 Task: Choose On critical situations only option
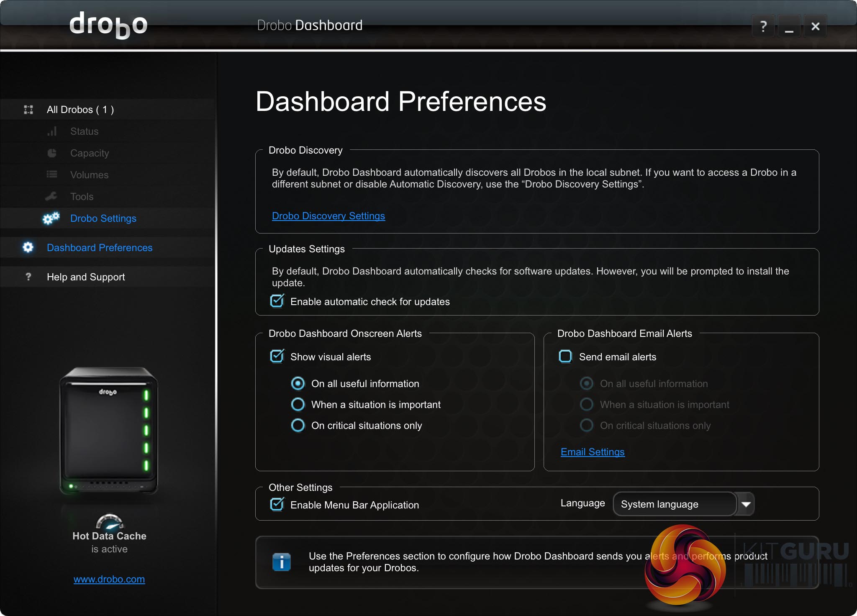coord(298,425)
